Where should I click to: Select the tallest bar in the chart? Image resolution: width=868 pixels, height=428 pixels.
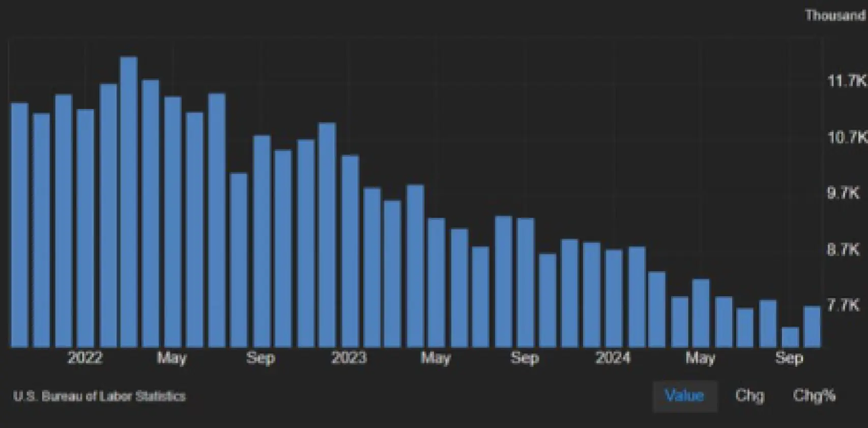click(x=129, y=202)
